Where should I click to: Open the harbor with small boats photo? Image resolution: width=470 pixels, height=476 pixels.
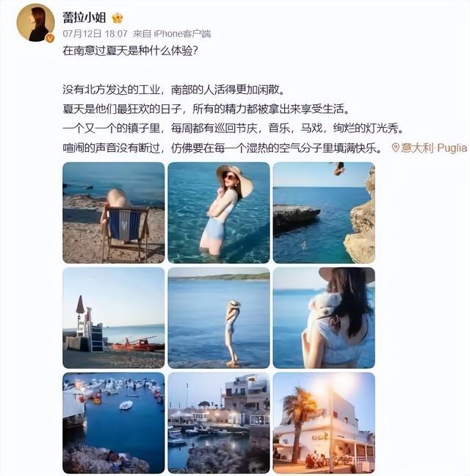pos(114,423)
